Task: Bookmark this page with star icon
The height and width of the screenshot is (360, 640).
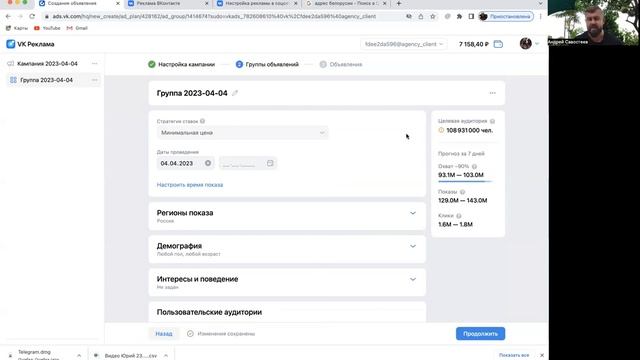Action: pos(433,16)
